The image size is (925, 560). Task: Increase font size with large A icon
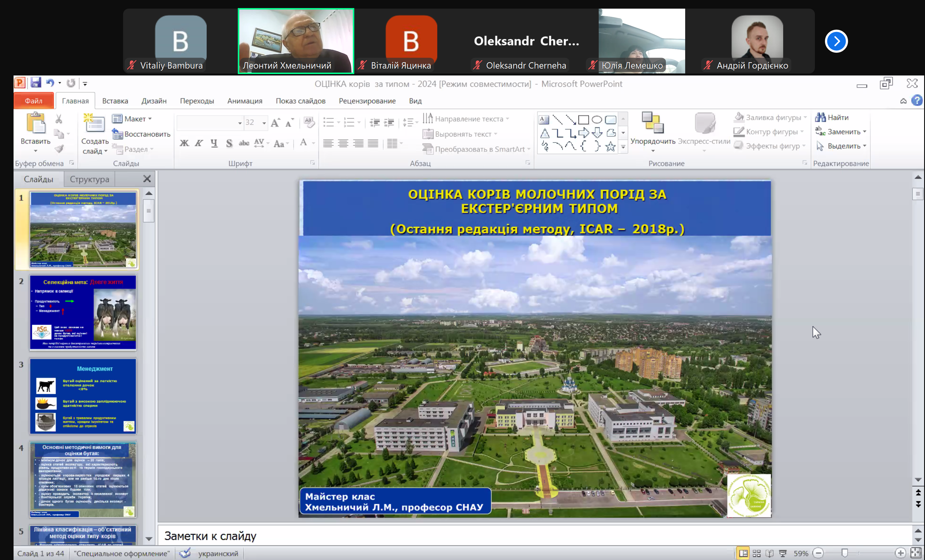[275, 122]
